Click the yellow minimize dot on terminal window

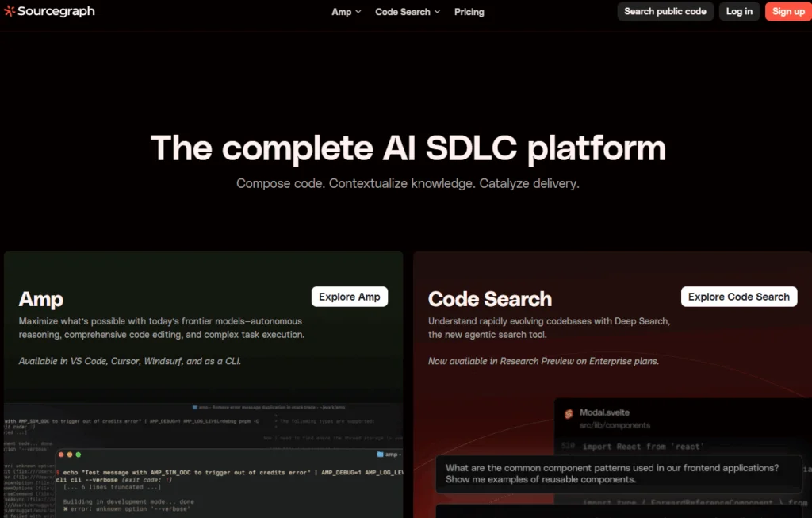tap(70, 455)
